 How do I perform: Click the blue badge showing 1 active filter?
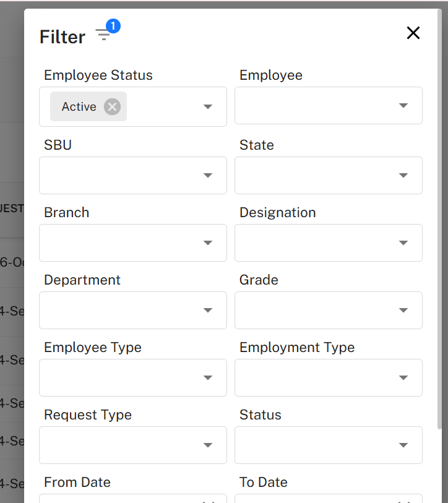pyautogui.click(x=112, y=26)
